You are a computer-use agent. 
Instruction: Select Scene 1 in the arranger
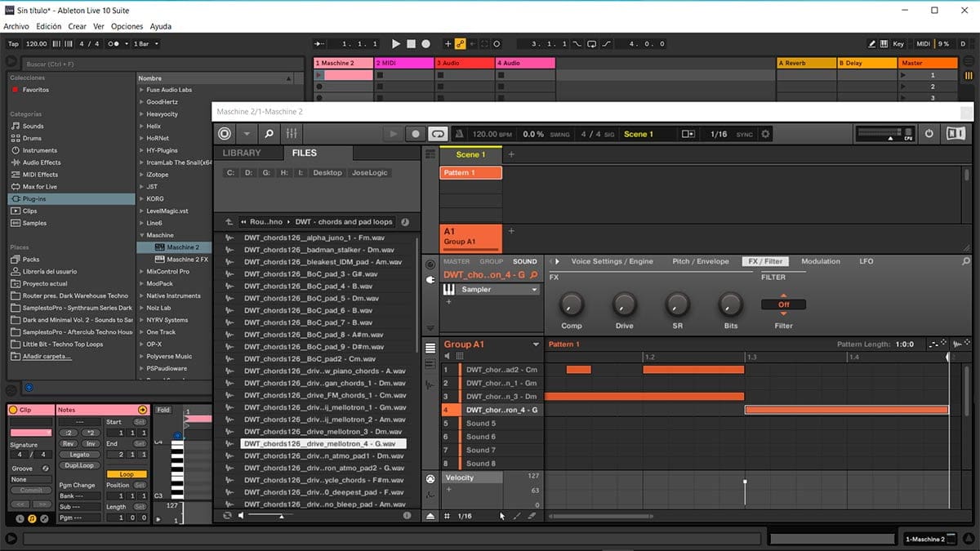pos(470,154)
